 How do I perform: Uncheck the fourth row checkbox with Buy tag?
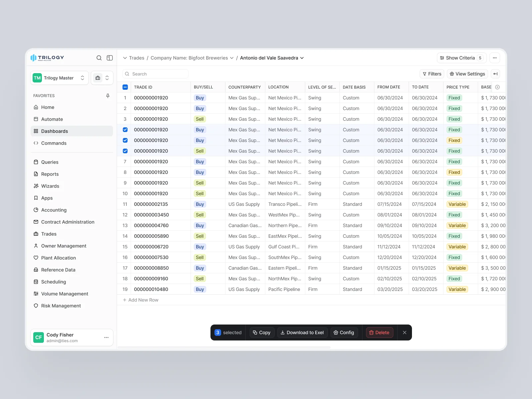(125, 130)
